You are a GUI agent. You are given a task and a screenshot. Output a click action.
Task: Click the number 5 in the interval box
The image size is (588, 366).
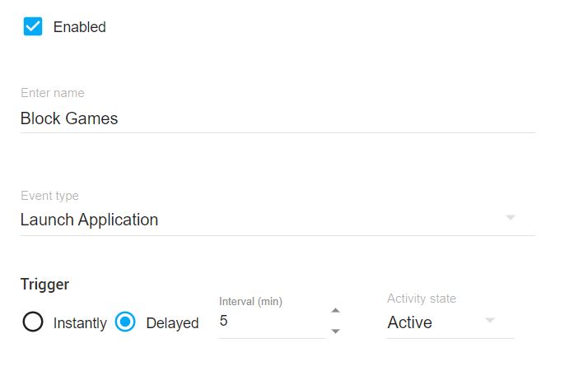(x=224, y=322)
